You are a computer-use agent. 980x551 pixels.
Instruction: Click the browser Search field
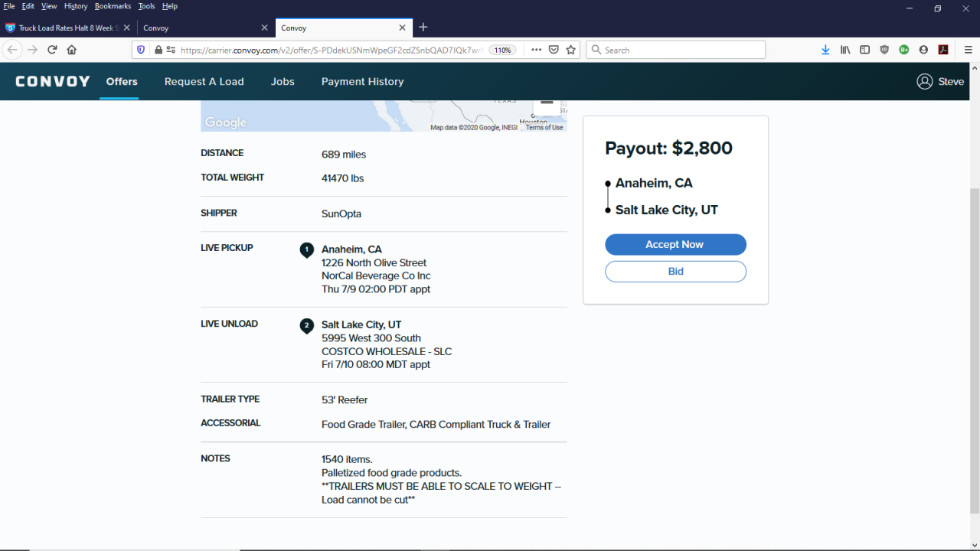tap(676, 50)
